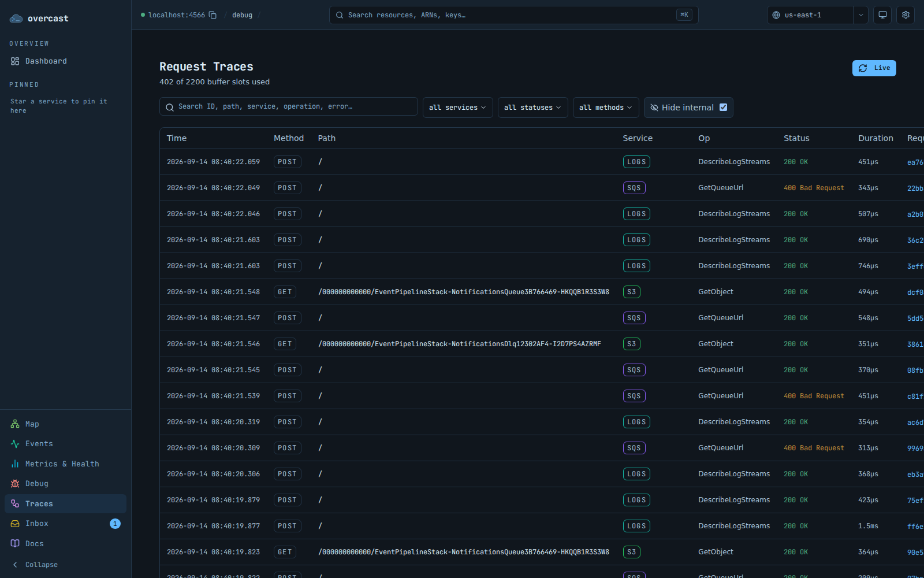Sort by the Time column header
924x578 pixels.
[177, 138]
